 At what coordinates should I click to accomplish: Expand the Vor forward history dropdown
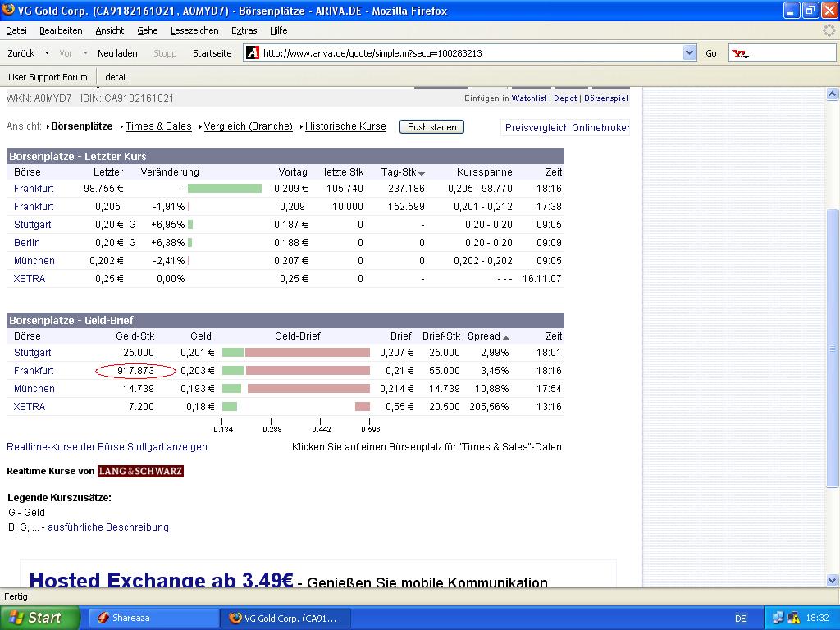point(85,53)
